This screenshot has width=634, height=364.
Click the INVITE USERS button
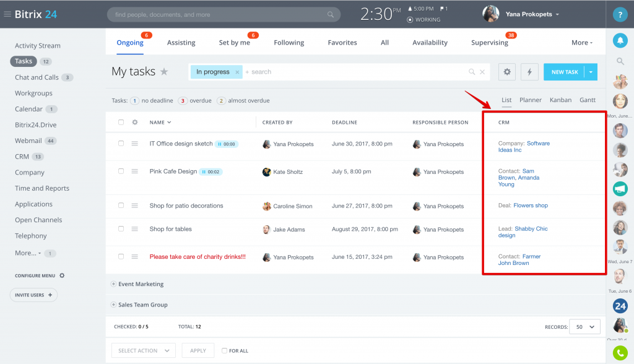[33, 295]
